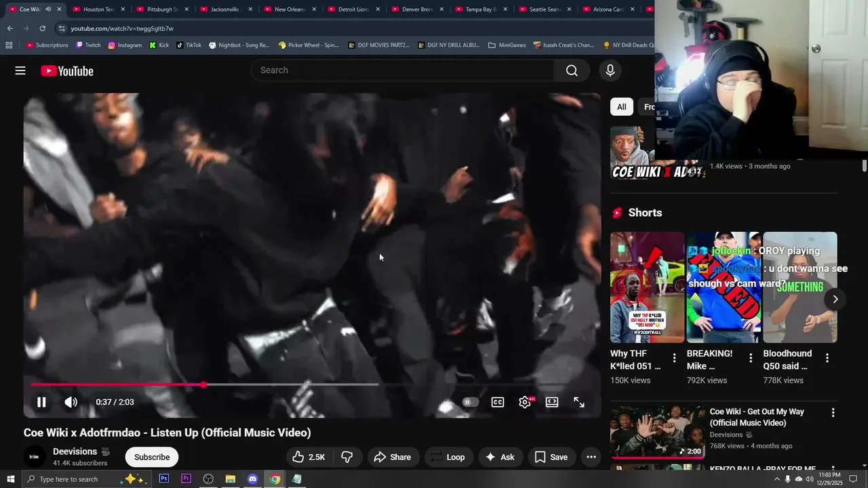Switch to the Jacksonville tab
The width and height of the screenshot is (868, 488).
pyautogui.click(x=225, y=9)
